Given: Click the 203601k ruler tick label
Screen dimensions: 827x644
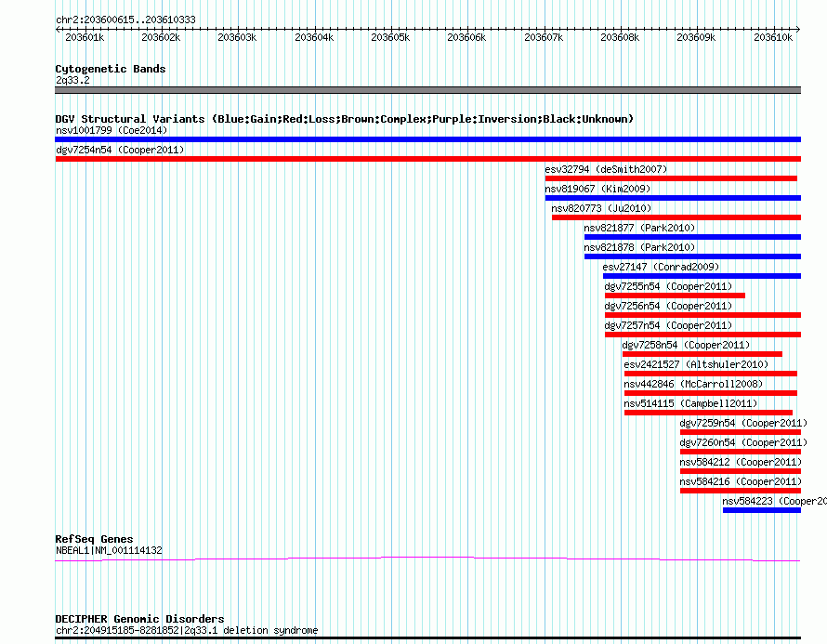Looking at the screenshot, I should 85,37.
